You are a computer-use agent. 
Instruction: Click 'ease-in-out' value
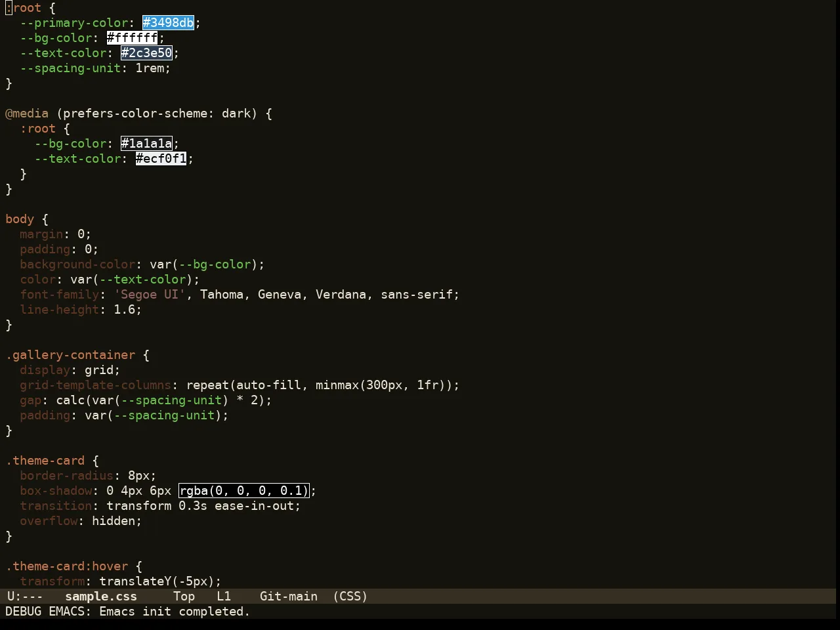click(x=254, y=506)
